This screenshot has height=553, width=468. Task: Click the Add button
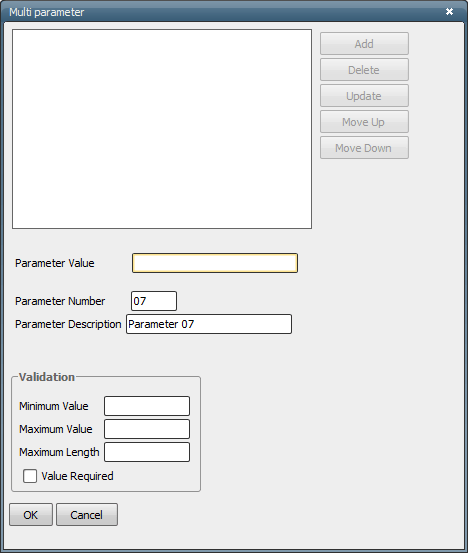(x=364, y=44)
